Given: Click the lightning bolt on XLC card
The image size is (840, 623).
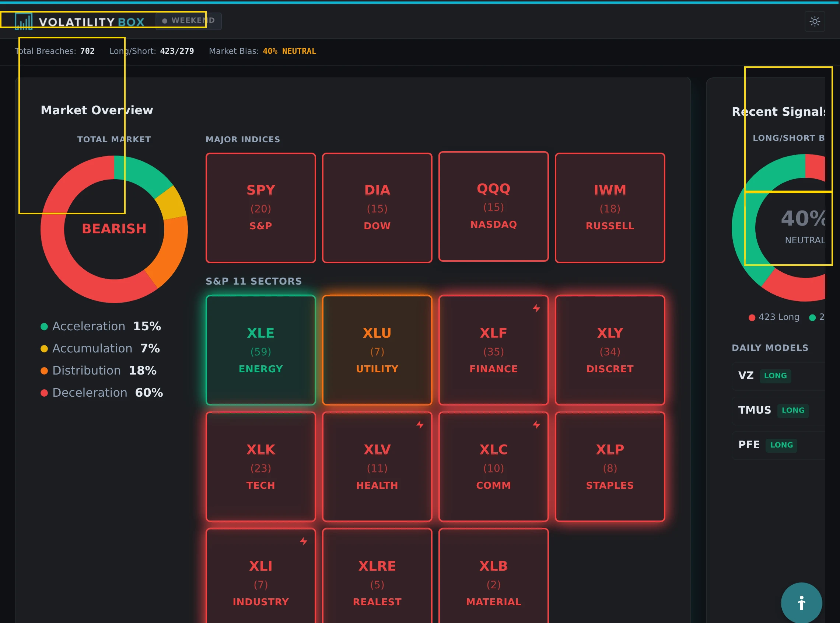Looking at the screenshot, I should tap(536, 425).
